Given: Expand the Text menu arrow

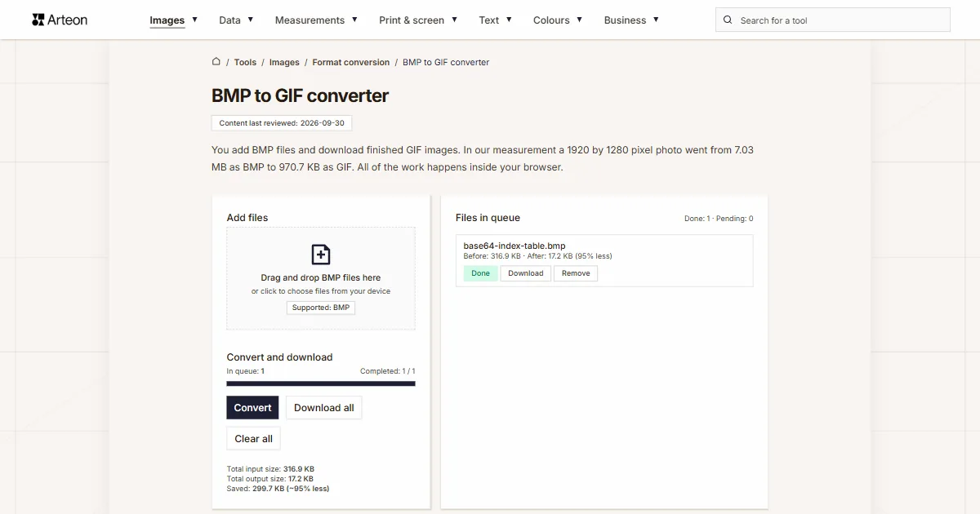Looking at the screenshot, I should (x=509, y=19).
